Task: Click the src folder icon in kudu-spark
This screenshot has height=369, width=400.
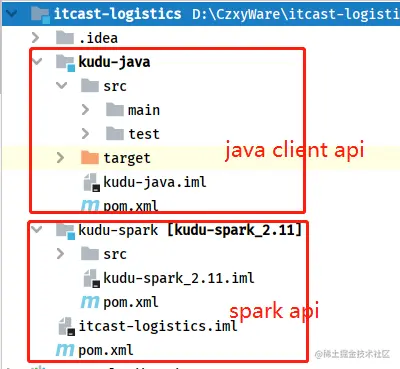Action: click(x=90, y=253)
